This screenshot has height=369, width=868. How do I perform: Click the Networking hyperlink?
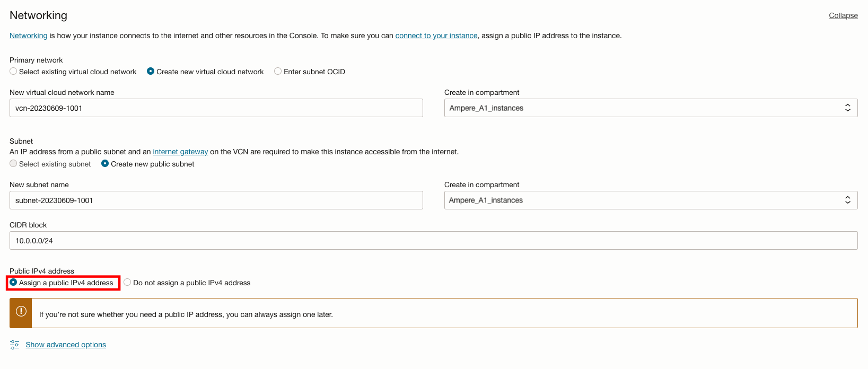point(28,36)
